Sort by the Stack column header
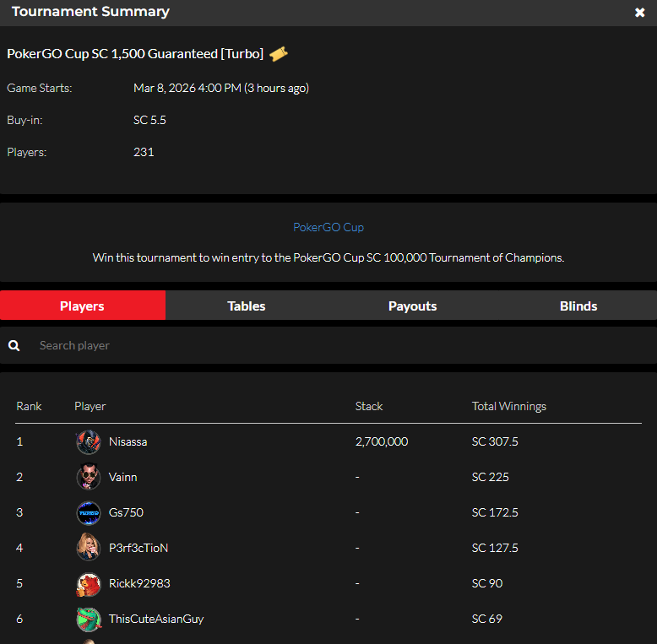The height and width of the screenshot is (644, 657). (x=369, y=406)
